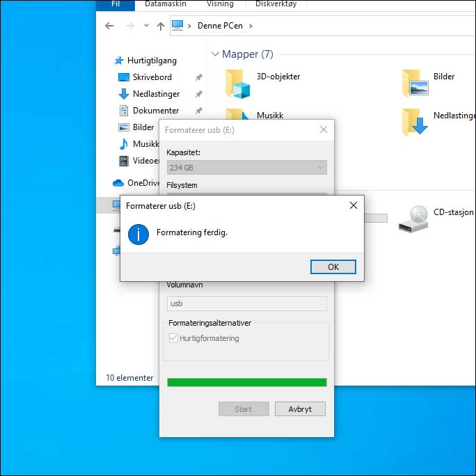Click the Hurtigtilgang star icon
476x476 pixels.
(x=119, y=61)
